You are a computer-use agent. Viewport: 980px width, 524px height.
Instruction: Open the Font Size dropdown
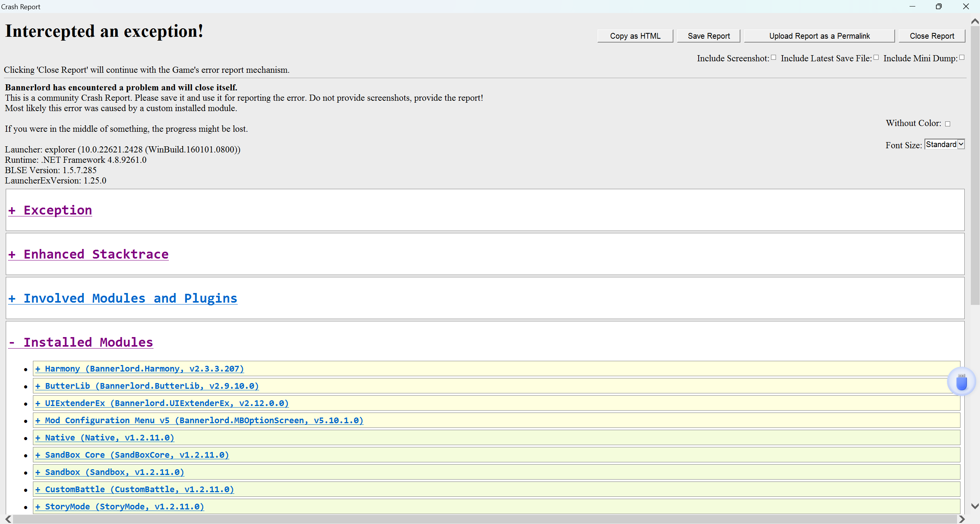[944, 144]
